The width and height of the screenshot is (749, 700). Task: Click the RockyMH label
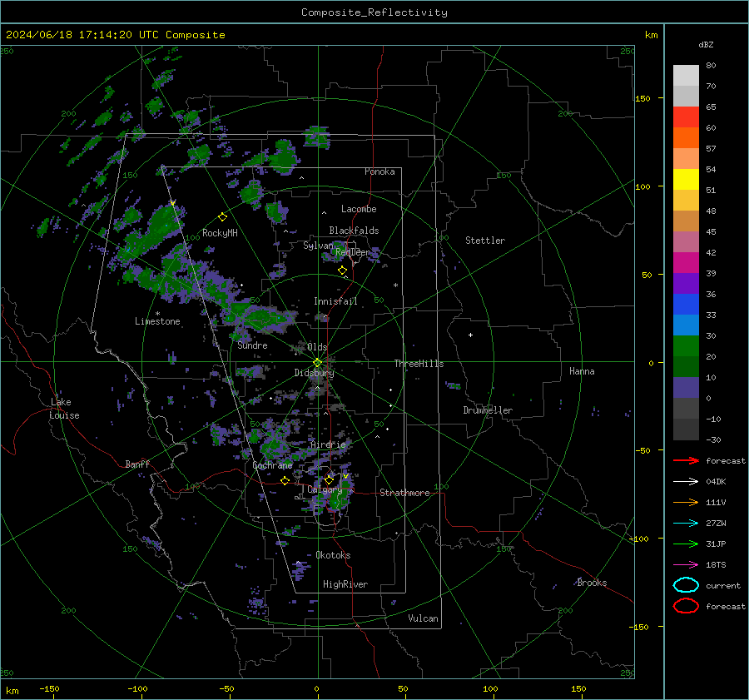220,233
